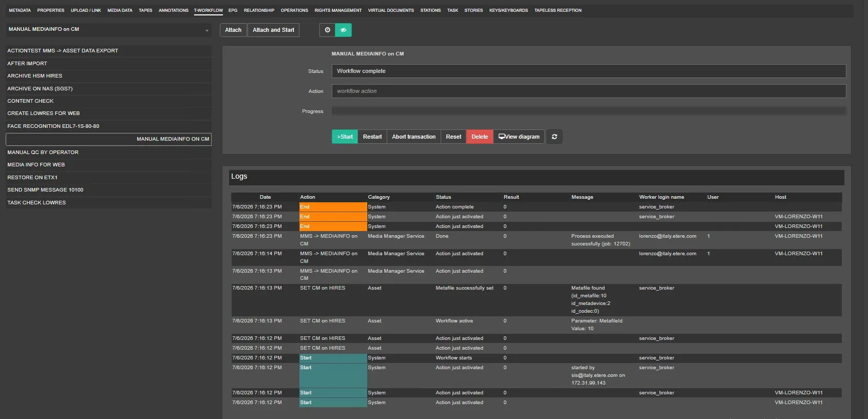868x419 pixels.
Task: Click the clock history icon button
Action: [327, 30]
